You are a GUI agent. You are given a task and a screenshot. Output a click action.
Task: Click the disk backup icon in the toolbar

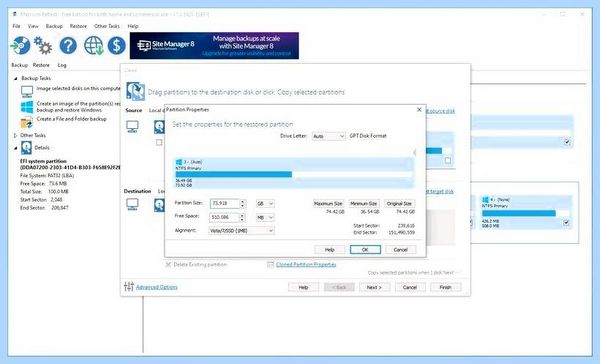[20, 46]
